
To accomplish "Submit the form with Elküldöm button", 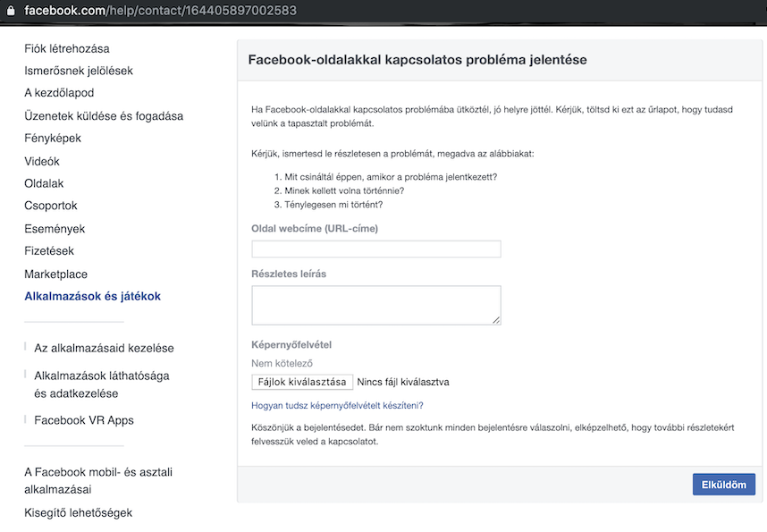I will 723,485.
